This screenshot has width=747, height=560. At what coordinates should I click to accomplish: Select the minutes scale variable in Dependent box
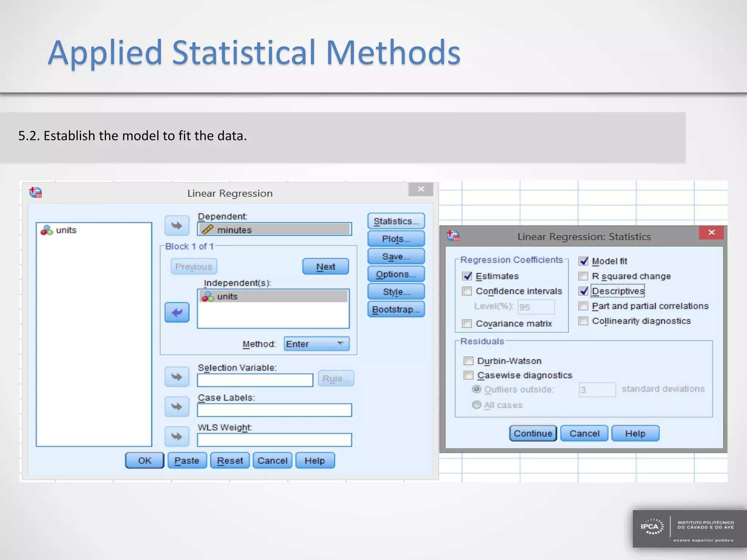click(x=274, y=230)
